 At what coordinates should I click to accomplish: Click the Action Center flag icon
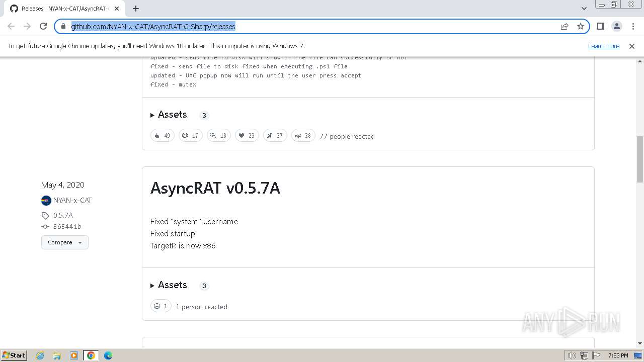pos(596,355)
